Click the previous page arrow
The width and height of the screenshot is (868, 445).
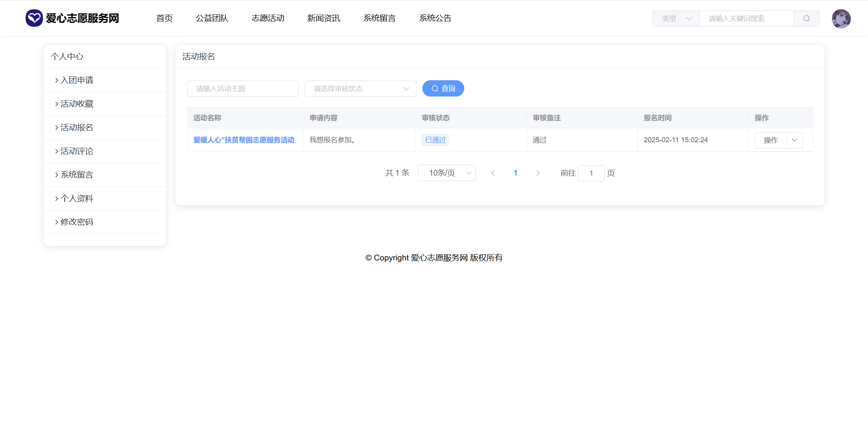(x=493, y=173)
